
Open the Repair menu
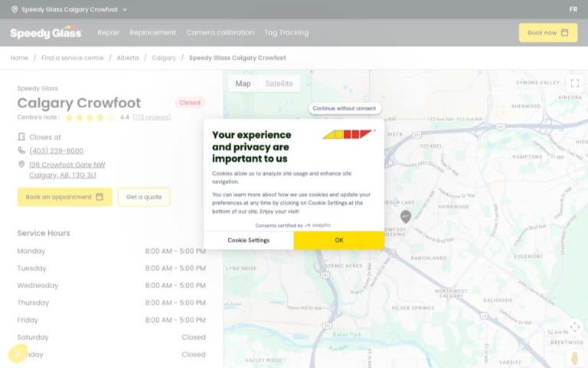coord(109,33)
